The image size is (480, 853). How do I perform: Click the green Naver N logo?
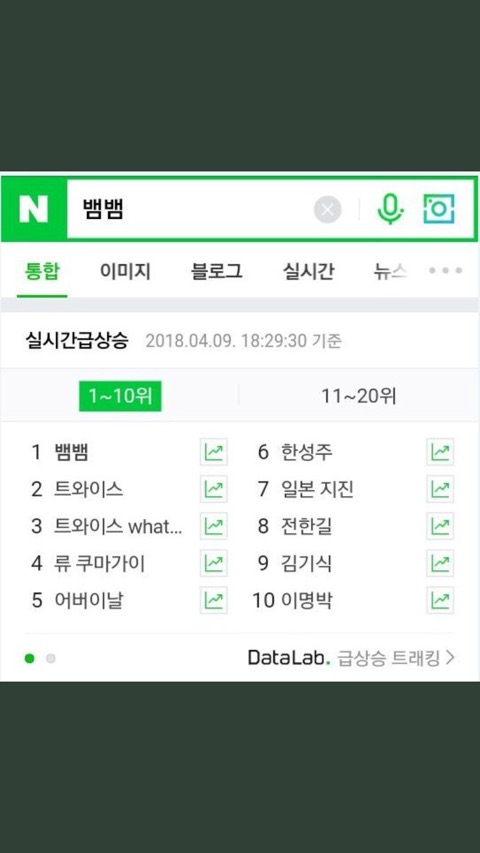(x=34, y=209)
